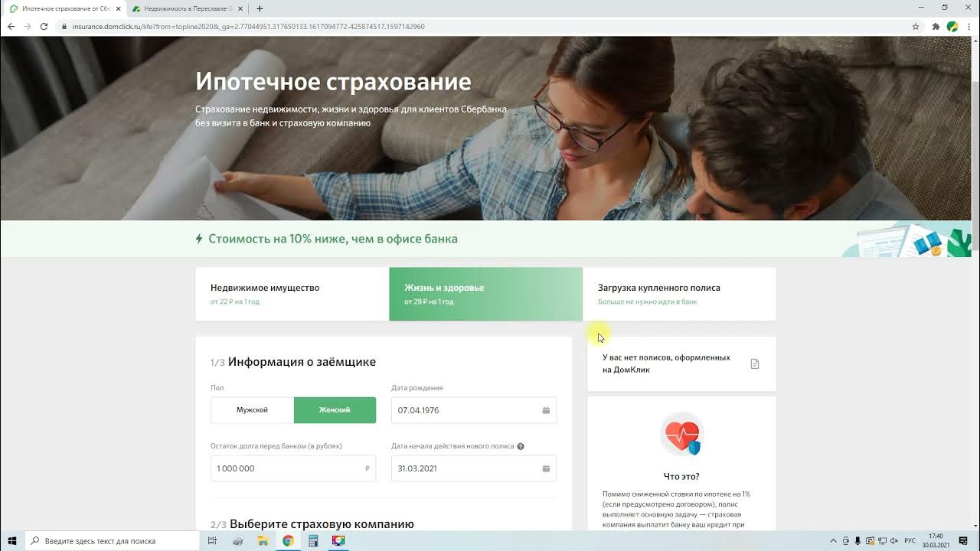Show hidden system tray icons
The image size is (980, 551).
point(834,541)
